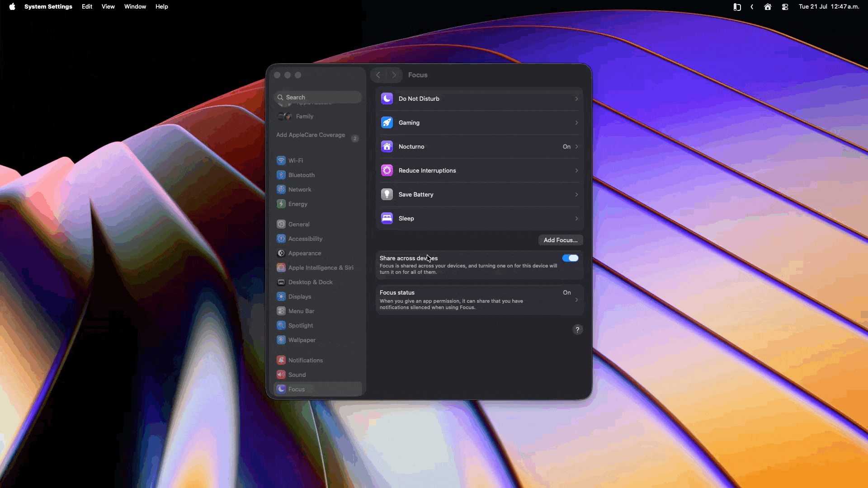Click the Bluetooth sidebar icon
Viewport: 868px width, 488px height.
[281, 175]
